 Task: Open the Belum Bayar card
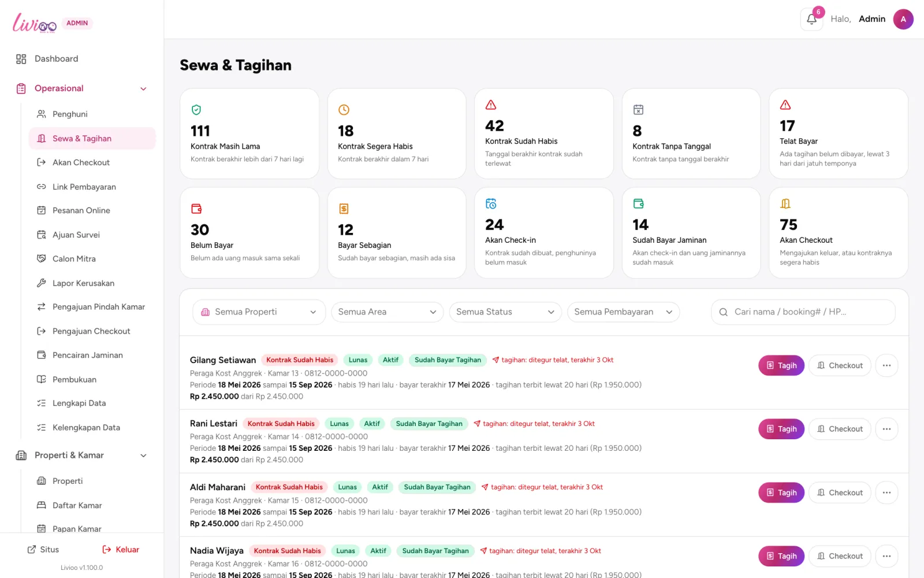tap(249, 232)
